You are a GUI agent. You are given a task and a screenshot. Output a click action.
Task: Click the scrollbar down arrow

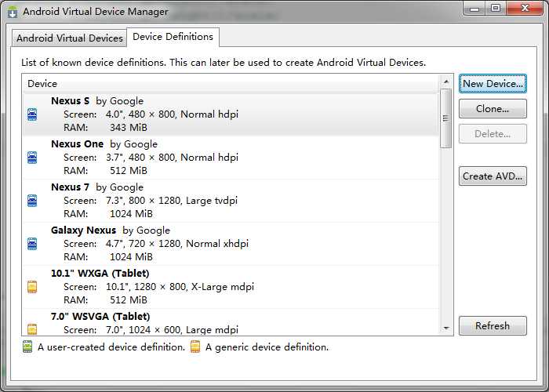pyautogui.click(x=446, y=328)
